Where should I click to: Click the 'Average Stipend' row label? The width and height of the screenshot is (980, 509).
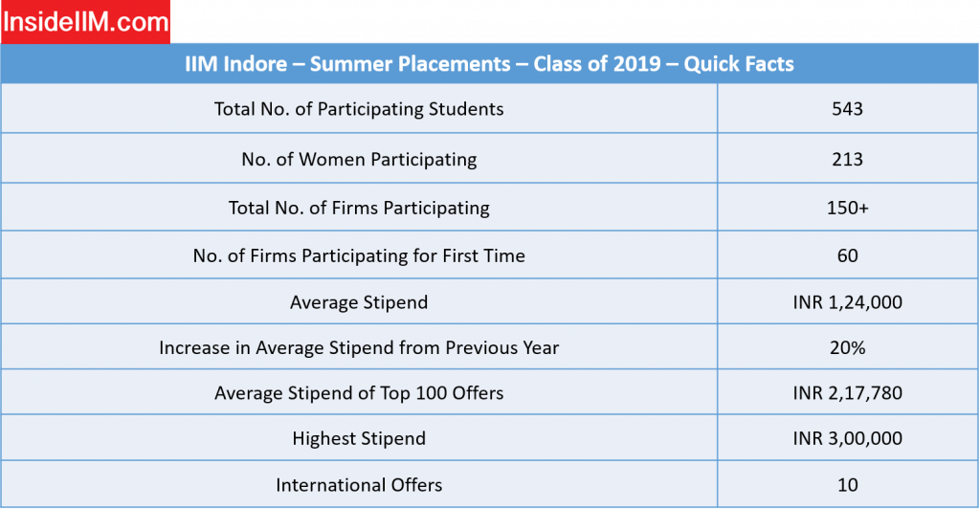point(359,302)
